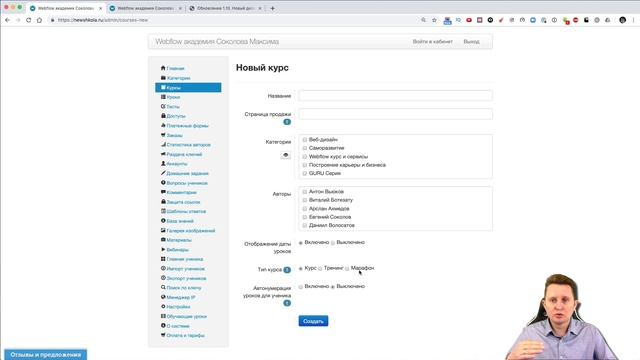640x360 pixels.
Task: Click the Webflow академия Соколова Максима title
Action: 217,42
